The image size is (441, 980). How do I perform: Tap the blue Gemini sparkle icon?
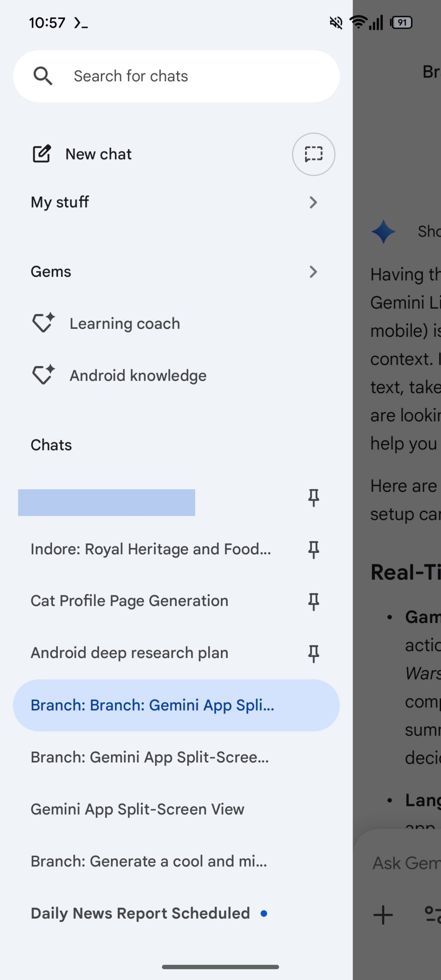383,232
